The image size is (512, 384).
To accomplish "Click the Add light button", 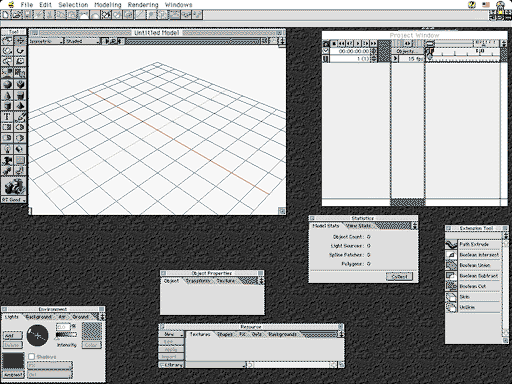I will pyautogui.click(x=13, y=336).
